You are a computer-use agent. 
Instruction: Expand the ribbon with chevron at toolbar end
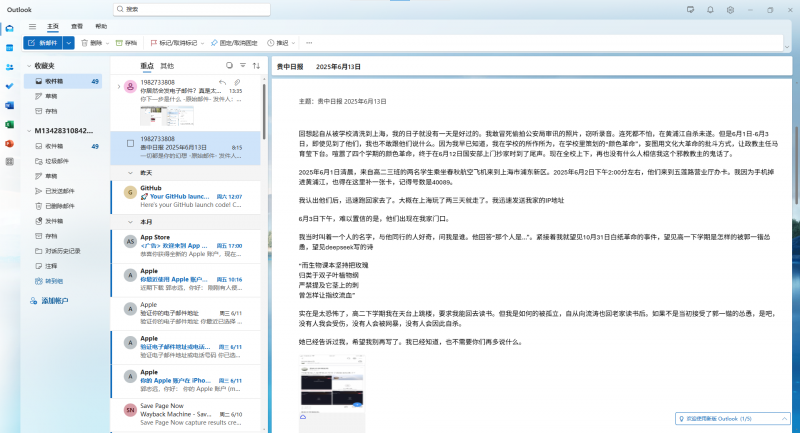click(x=786, y=47)
